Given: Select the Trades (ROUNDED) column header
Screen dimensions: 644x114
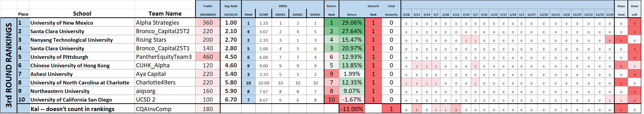Looking at the screenshot, I should tap(208, 10).
